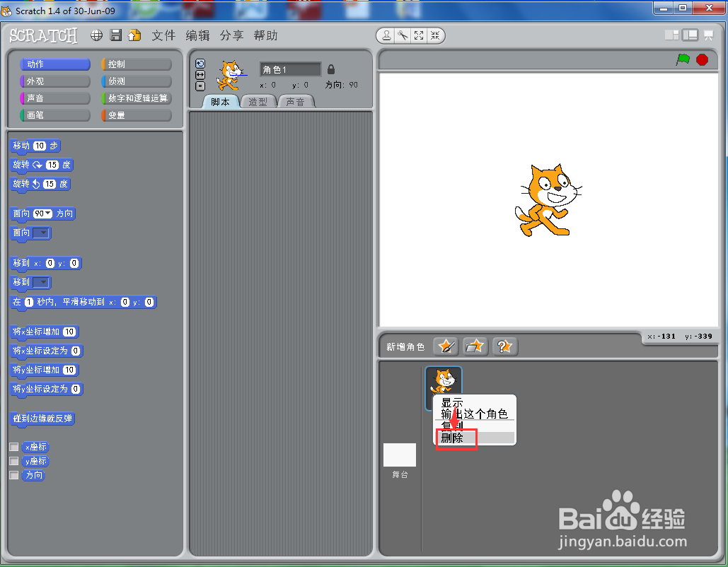Click the green flag to start
This screenshot has width=728, height=567.
tap(683, 59)
